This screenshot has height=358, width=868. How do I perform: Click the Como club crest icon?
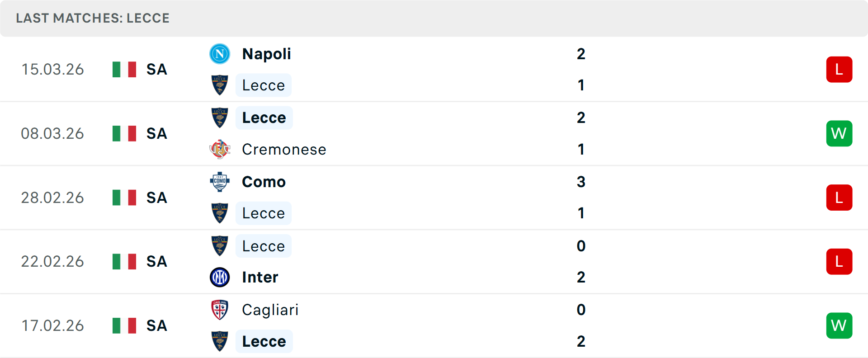pyautogui.click(x=220, y=182)
